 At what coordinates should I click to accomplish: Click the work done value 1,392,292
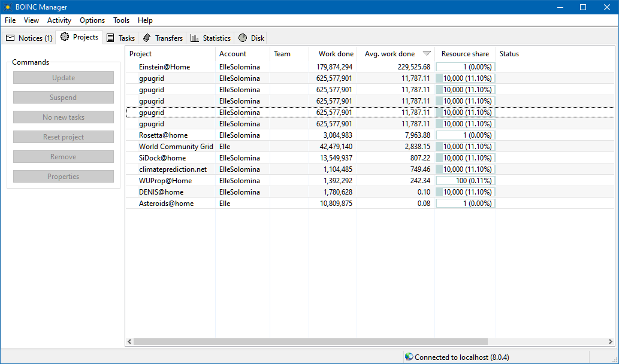(337, 181)
